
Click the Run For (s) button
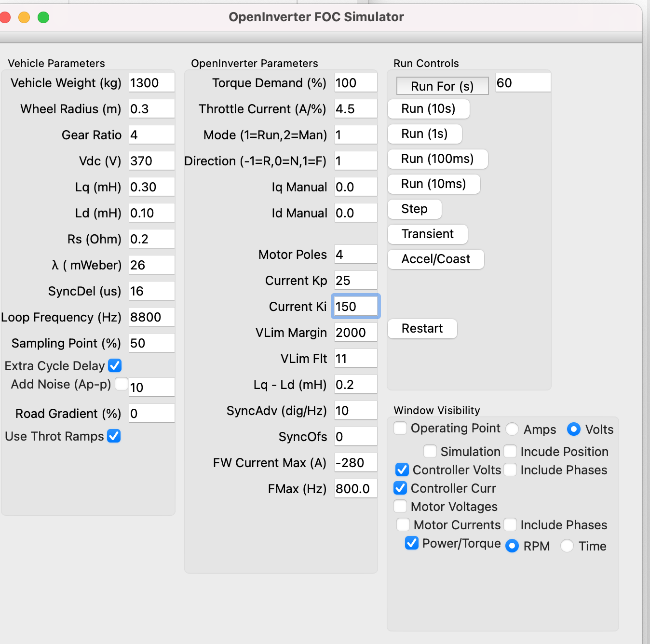point(442,86)
